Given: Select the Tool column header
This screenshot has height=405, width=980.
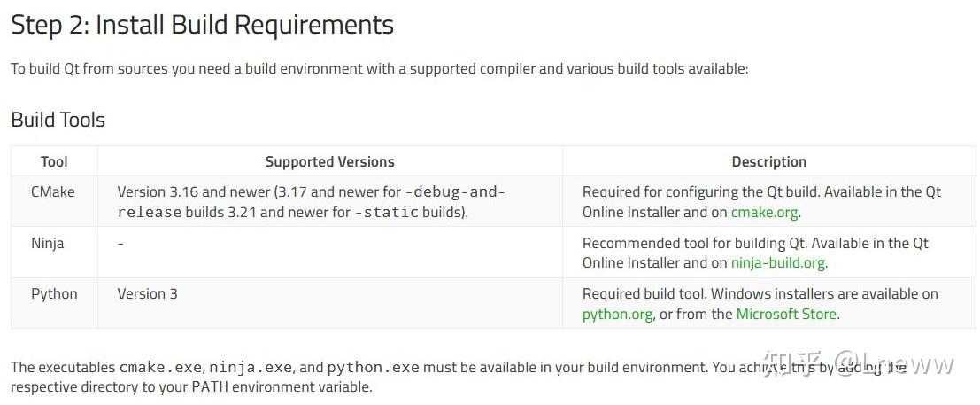Looking at the screenshot, I should click(54, 161).
